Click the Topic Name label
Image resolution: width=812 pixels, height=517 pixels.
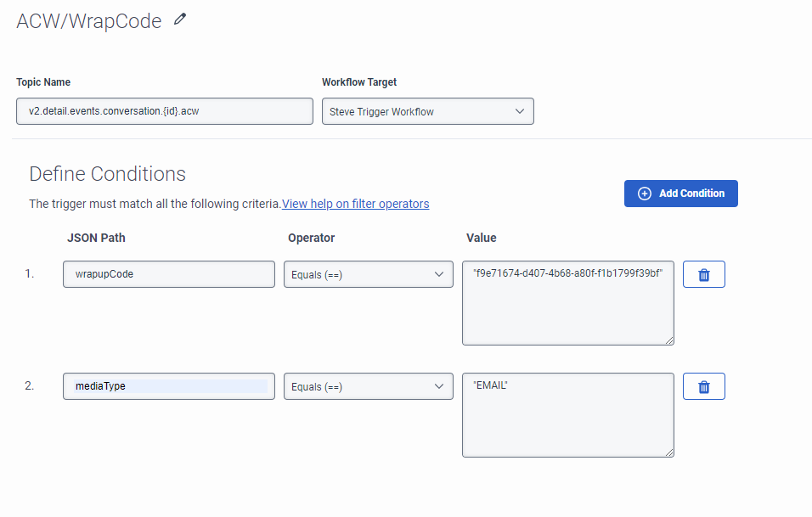[x=43, y=82]
